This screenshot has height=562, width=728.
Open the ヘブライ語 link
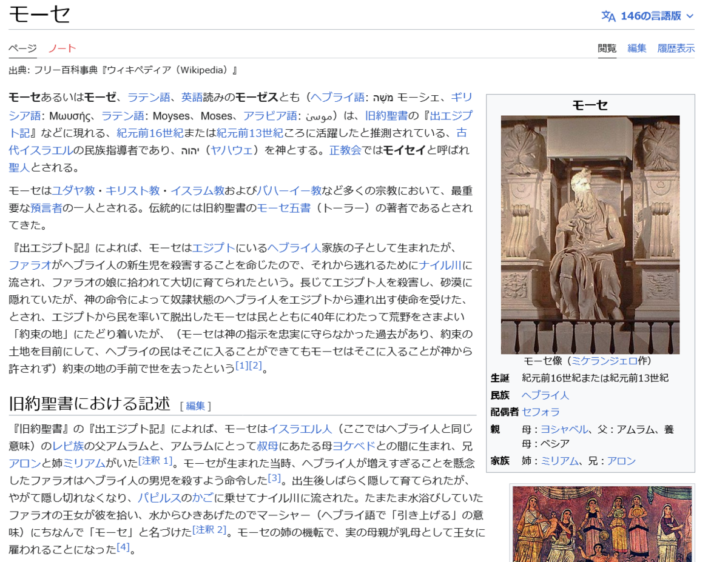tap(337, 97)
